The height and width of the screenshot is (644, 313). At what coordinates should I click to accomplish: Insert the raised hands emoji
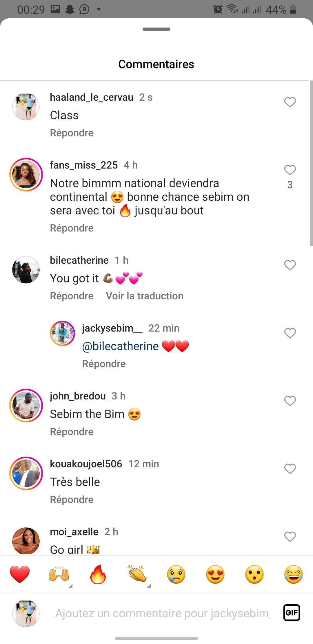click(x=59, y=574)
